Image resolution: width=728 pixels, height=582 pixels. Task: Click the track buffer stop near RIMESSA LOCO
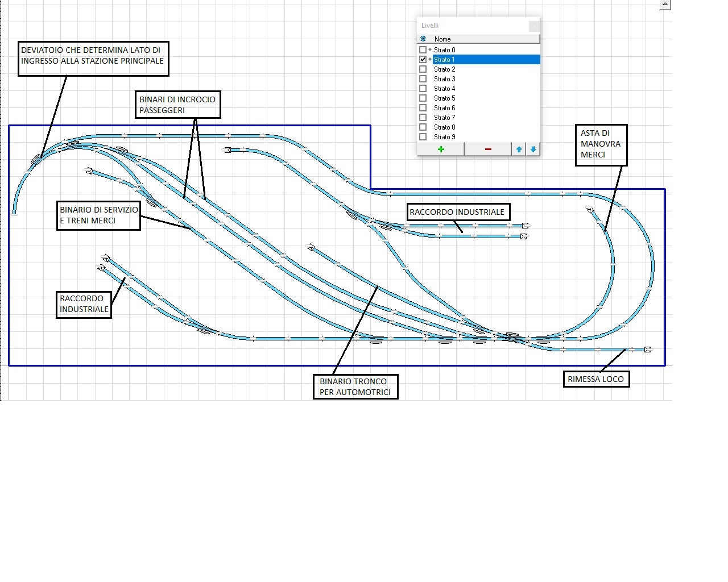[647, 349]
